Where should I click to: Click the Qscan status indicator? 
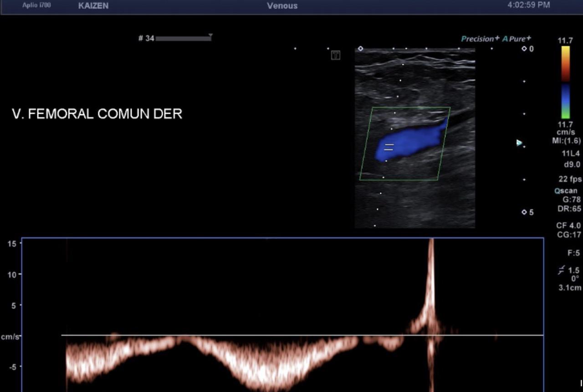[x=566, y=191]
